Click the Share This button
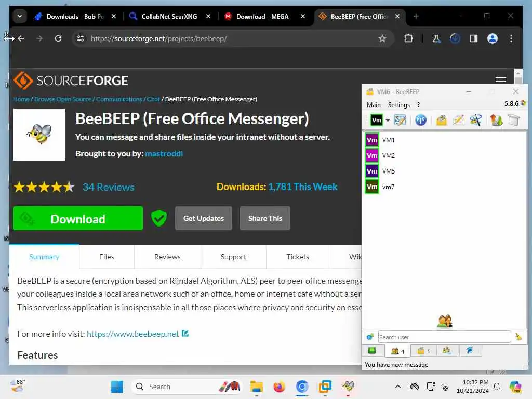 click(265, 218)
